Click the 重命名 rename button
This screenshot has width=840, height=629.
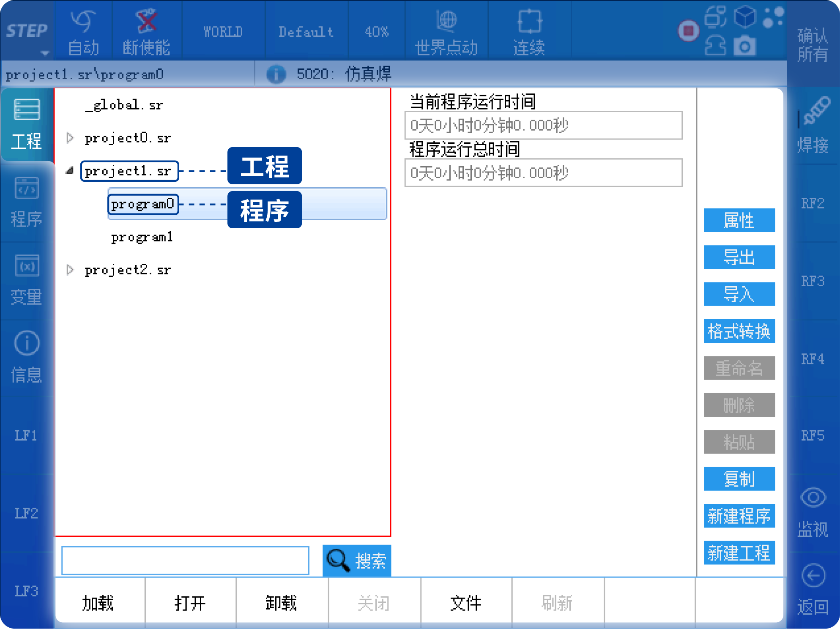point(739,368)
